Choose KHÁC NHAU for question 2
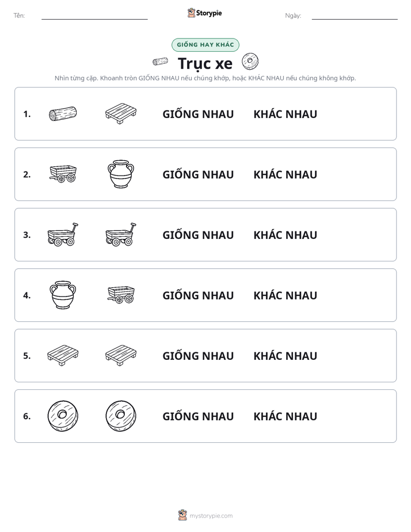 click(285, 174)
